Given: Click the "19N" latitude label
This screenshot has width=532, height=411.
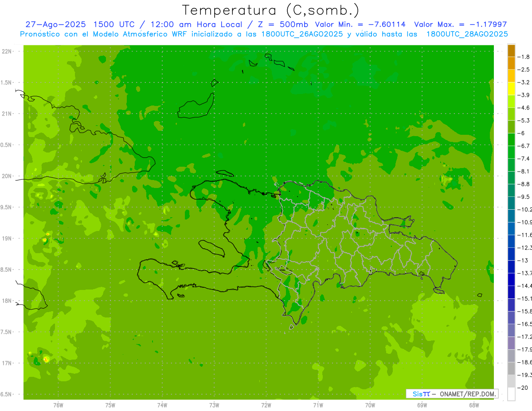Looking at the screenshot, I should coord(7,239).
